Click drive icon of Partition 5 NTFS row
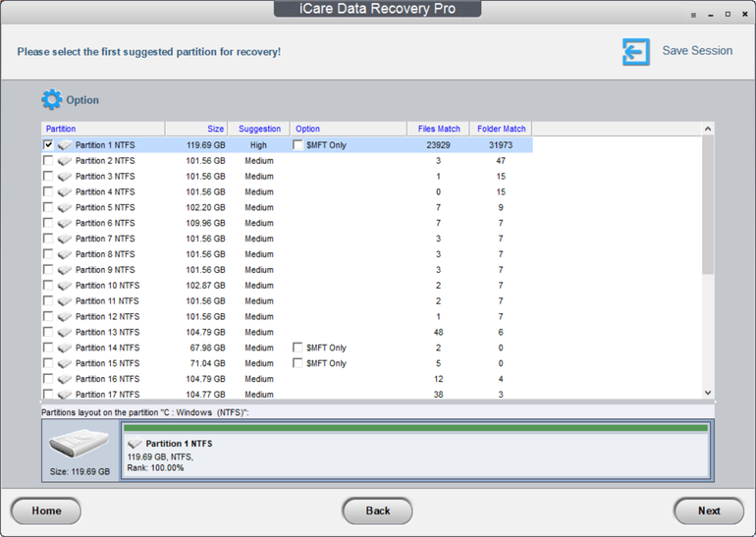Image resolution: width=756 pixels, height=537 pixels. (65, 208)
